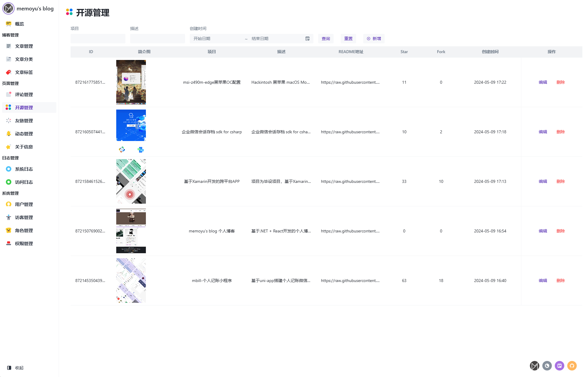Open 系统日志 menu entry
The height and width of the screenshot is (377, 588).
24,169
